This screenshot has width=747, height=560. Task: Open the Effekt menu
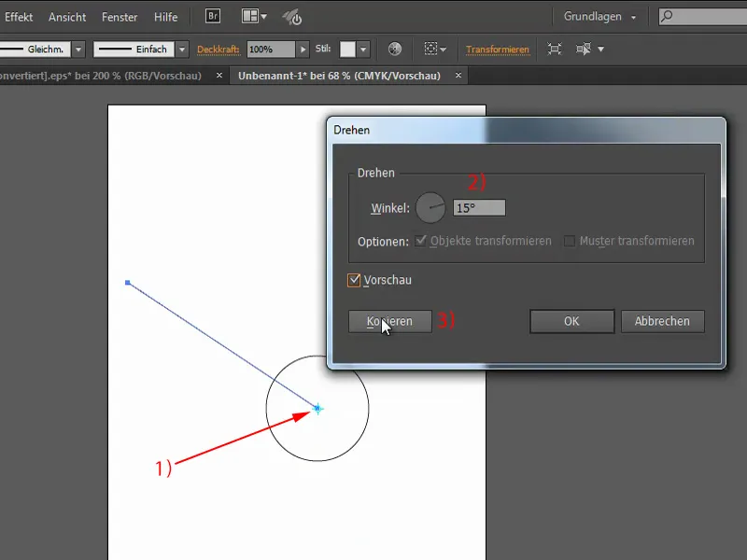(x=19, y=17)
